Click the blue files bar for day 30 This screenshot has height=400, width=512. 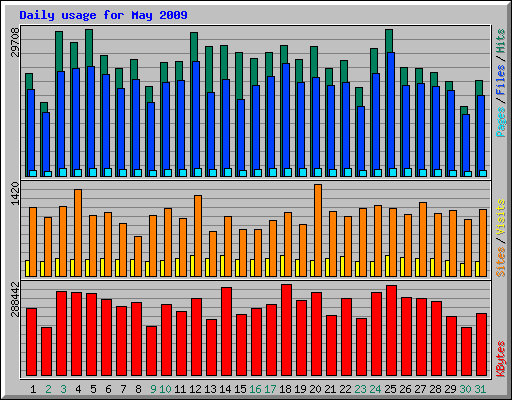point(466,146)
